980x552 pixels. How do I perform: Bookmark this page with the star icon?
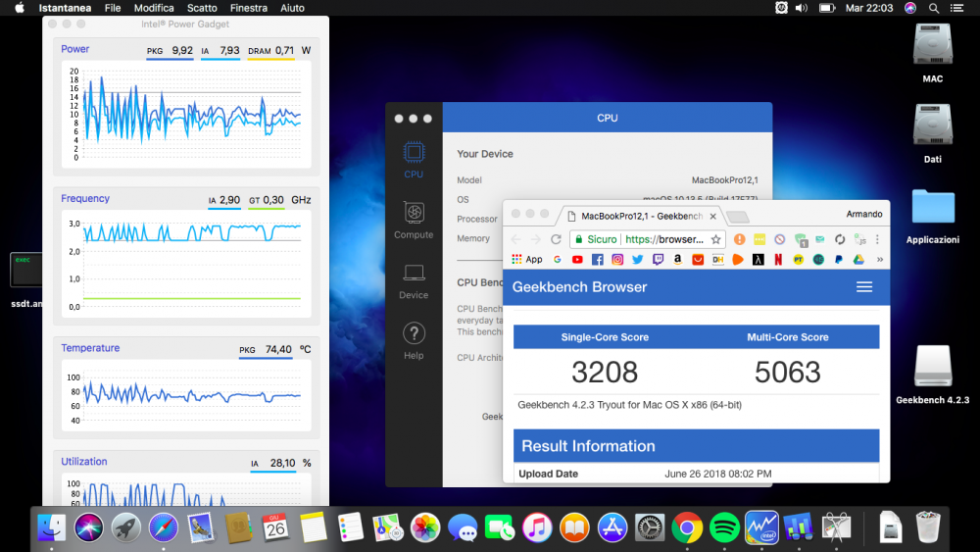715,239
